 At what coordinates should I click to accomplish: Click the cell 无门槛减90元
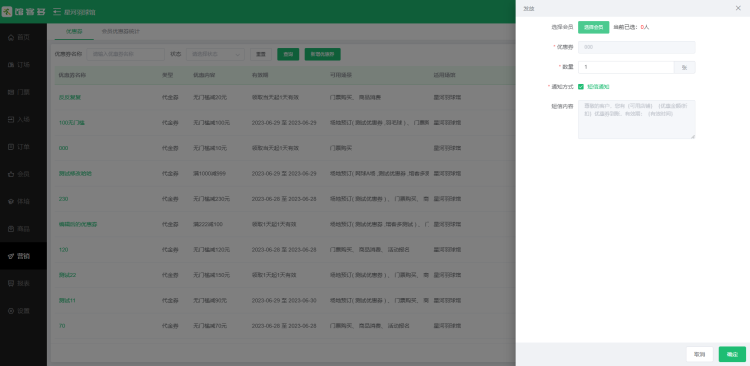point(210,300)
